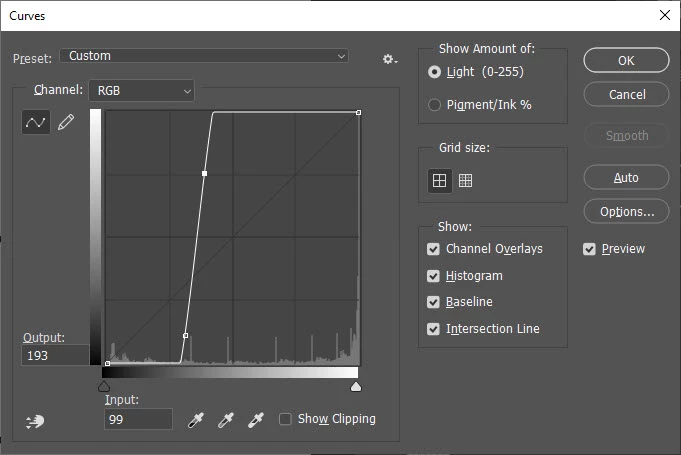This screenshot has width=681, height=455.
Task: Select Pigment/Ink % radio option
Action: [434, 105]
